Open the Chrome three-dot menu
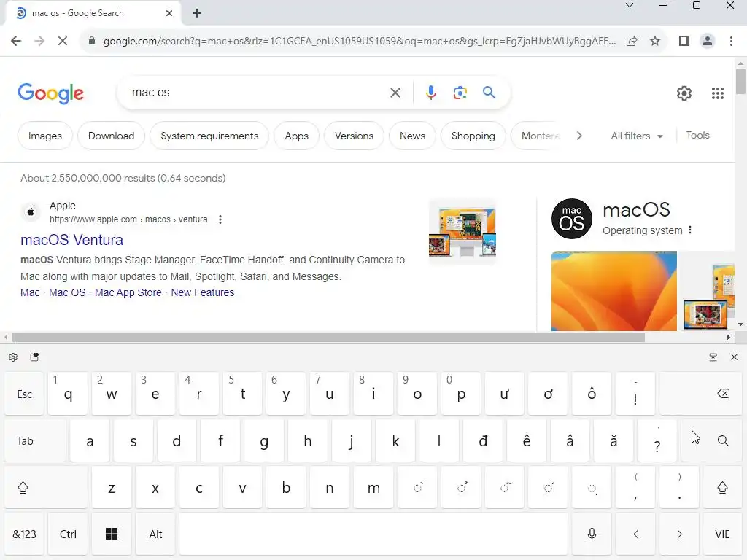The width and height of the screenshot is (747, 560). click(x=731, y=41)
